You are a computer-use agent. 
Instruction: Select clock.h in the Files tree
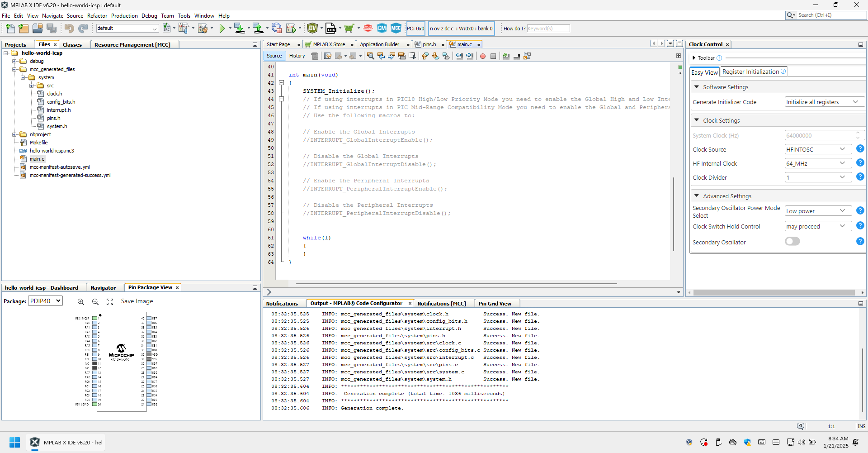tap(55, 94)
